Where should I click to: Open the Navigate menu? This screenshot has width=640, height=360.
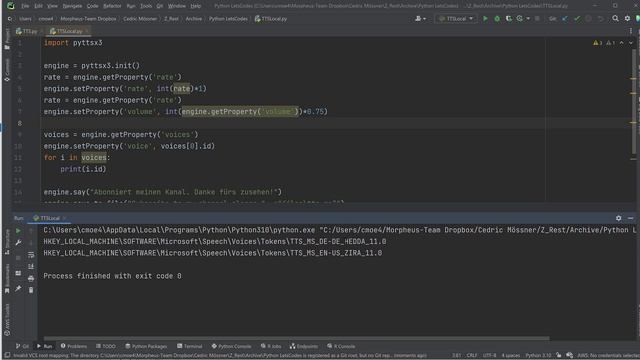(72, 6)
